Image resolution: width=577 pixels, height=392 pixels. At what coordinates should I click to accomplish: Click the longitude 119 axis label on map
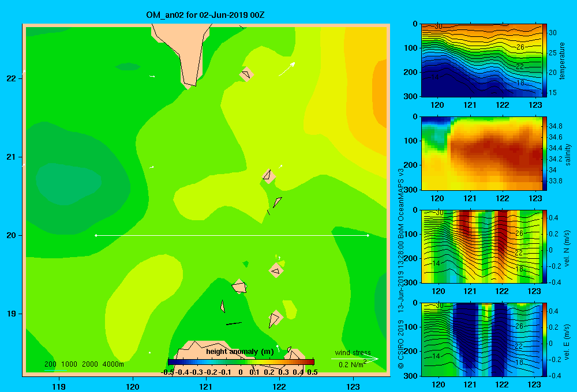[x=59, y=386]
